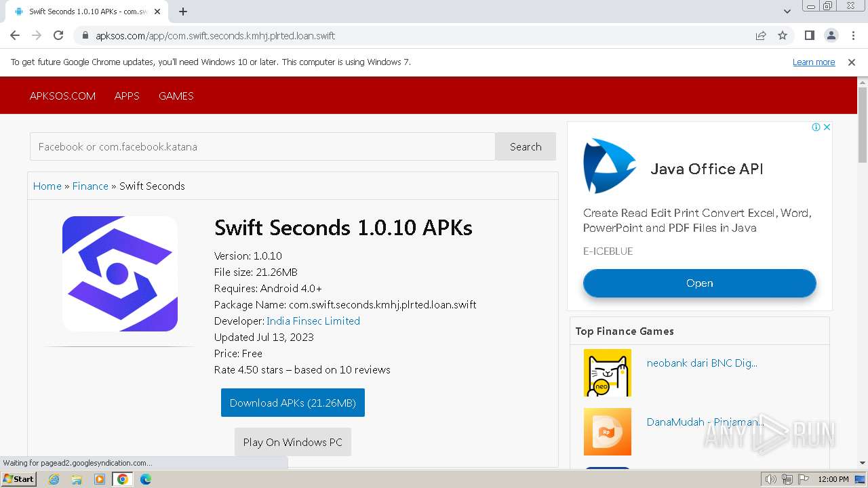Click the DanaMudah app icon
Viewport: 868px width, 488px height.
(608, 432)
